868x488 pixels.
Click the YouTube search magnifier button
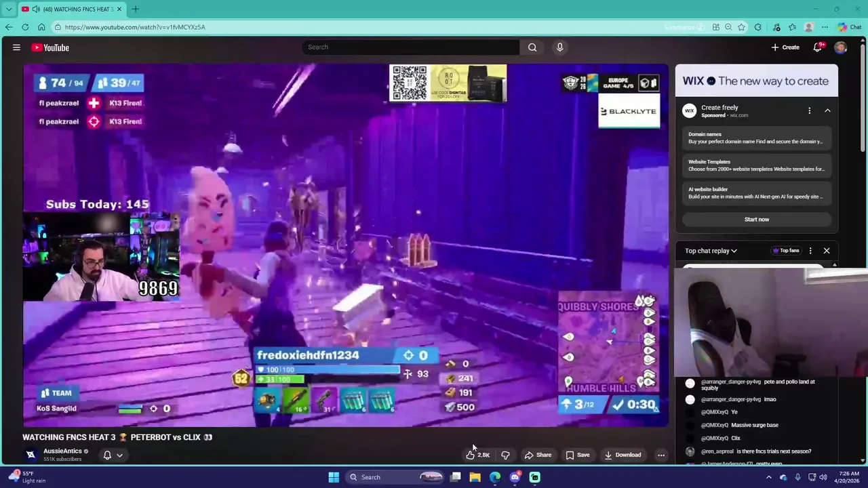pos(532,47)
